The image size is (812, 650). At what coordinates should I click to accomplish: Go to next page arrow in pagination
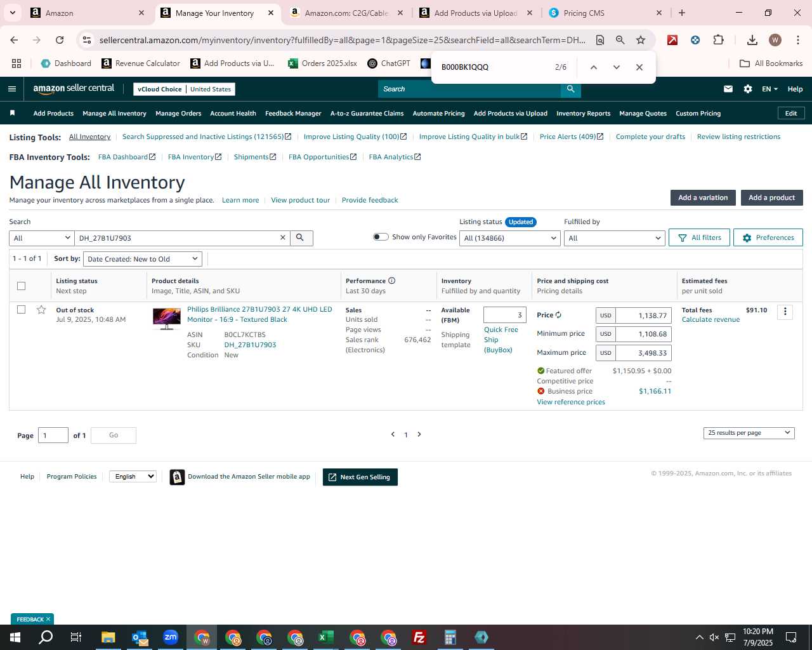[x=419, y=434]
